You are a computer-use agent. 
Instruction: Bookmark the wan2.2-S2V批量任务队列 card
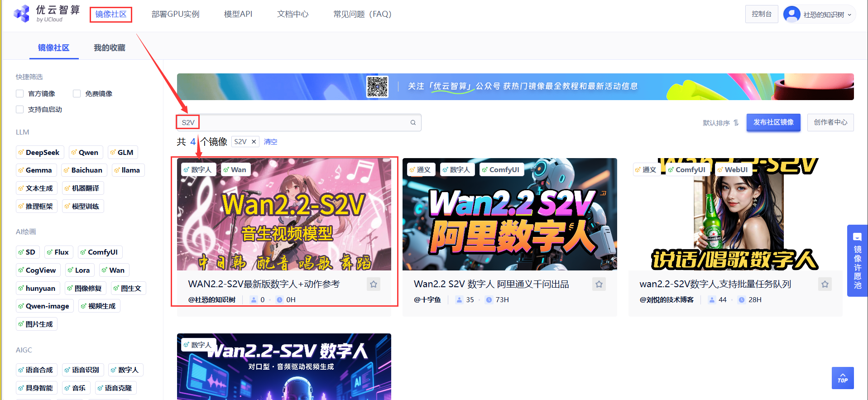point(825,284)
